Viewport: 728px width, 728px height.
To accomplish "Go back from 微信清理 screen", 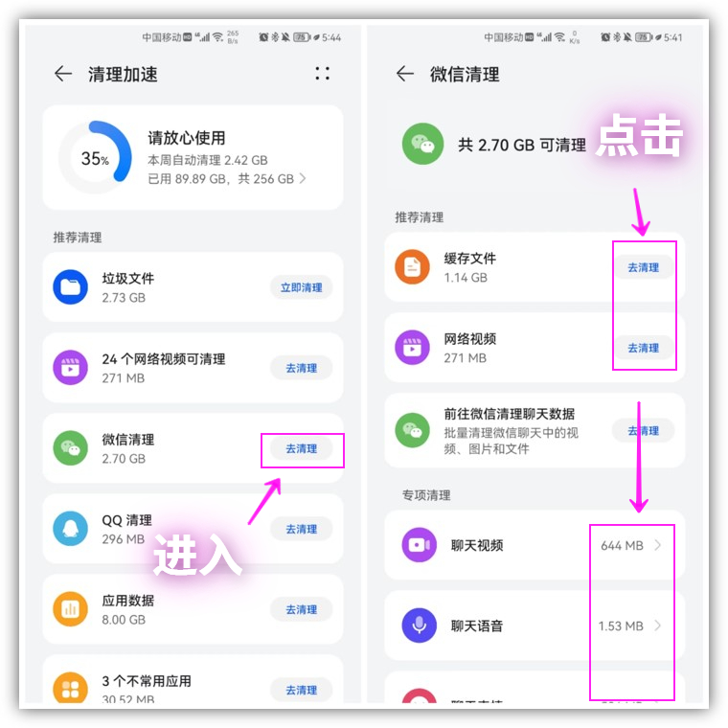I will 405,74.
